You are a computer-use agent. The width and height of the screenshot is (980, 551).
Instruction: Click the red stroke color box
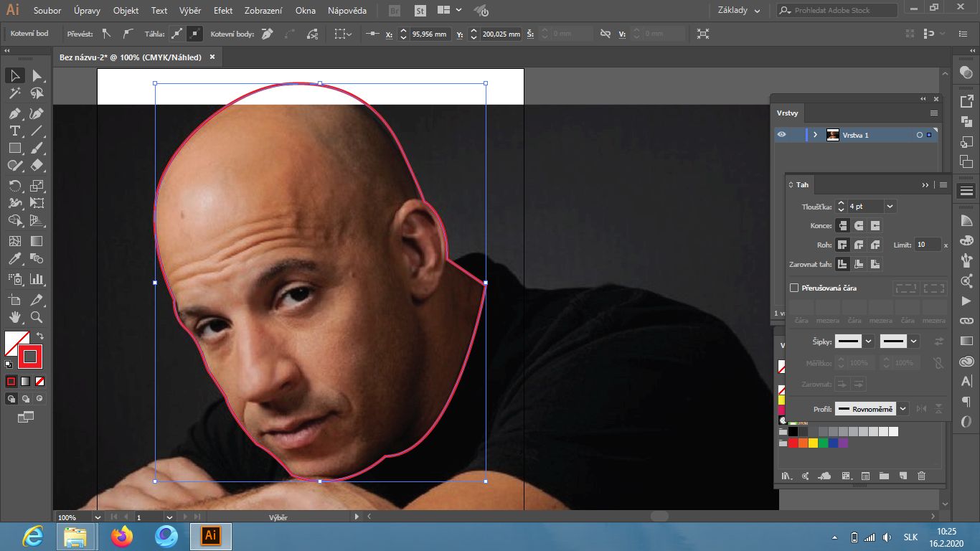[30, 356]
